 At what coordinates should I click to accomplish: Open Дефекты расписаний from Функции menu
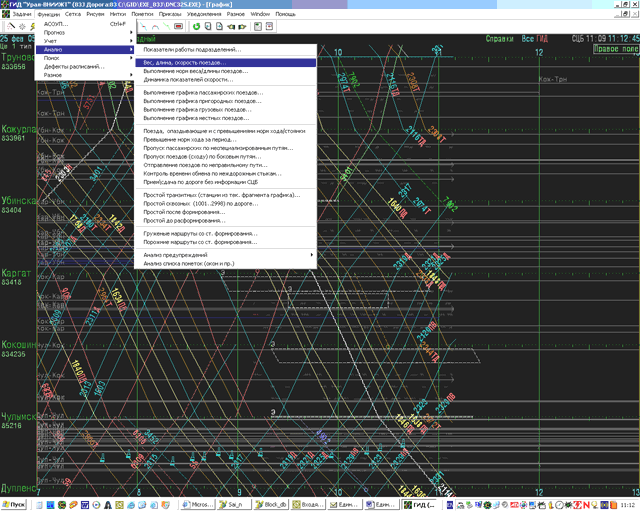tap(72, 66)
